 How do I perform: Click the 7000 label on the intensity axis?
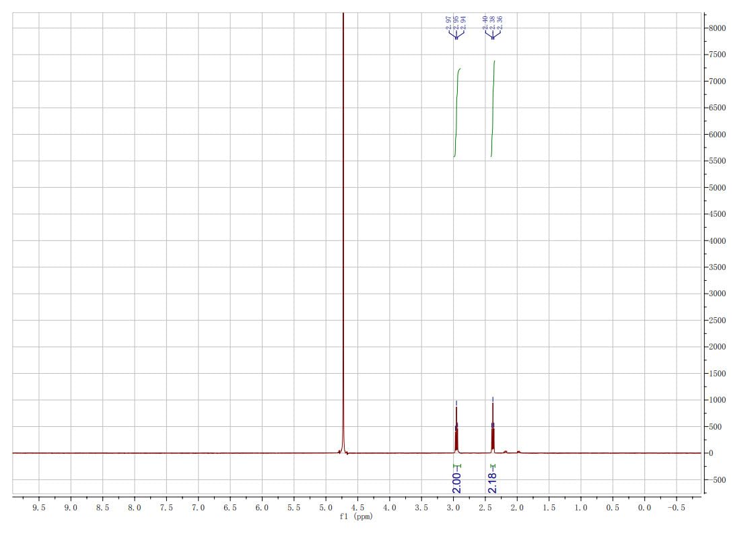(x=717, y=81)
